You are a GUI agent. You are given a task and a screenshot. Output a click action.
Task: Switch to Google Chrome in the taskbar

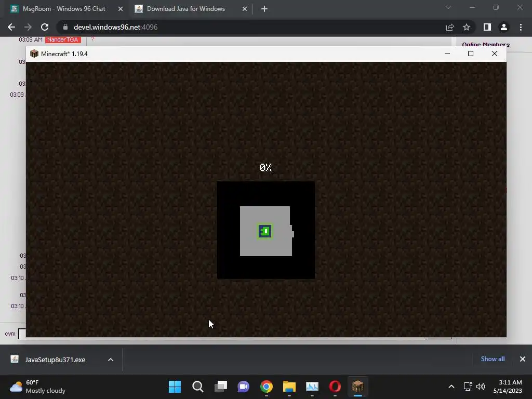(267, 387)
